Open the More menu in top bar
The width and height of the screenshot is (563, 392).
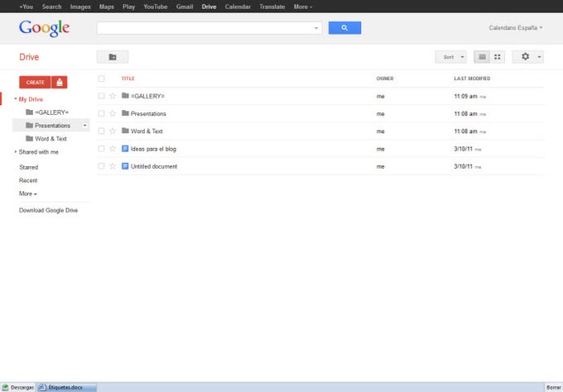303,7
